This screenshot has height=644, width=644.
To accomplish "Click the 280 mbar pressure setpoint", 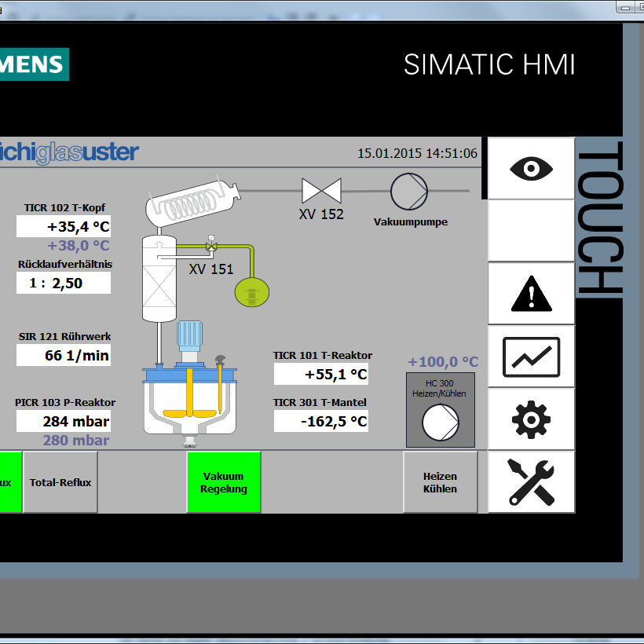I will (76, 441).
